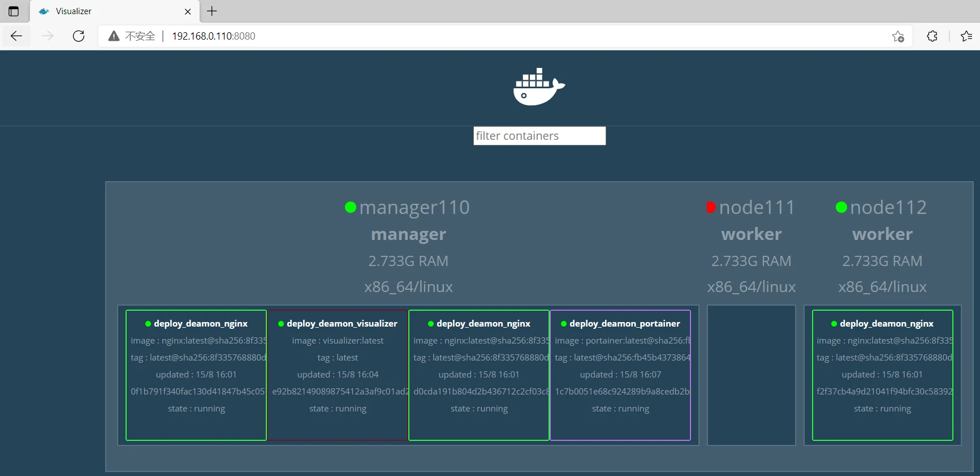
Task: Open the tab actions menu icon
Action: click(x=14, y=11)
